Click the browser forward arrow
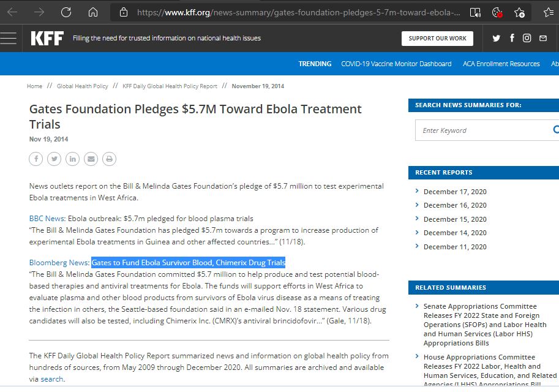559x392 pixels. click(39, 12)
